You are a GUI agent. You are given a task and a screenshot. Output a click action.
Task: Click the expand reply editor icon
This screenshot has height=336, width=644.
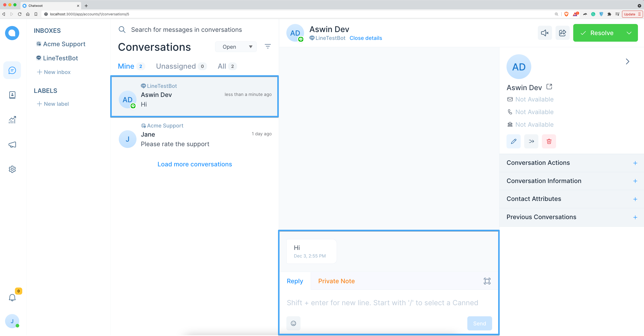[x=487, y=281]
